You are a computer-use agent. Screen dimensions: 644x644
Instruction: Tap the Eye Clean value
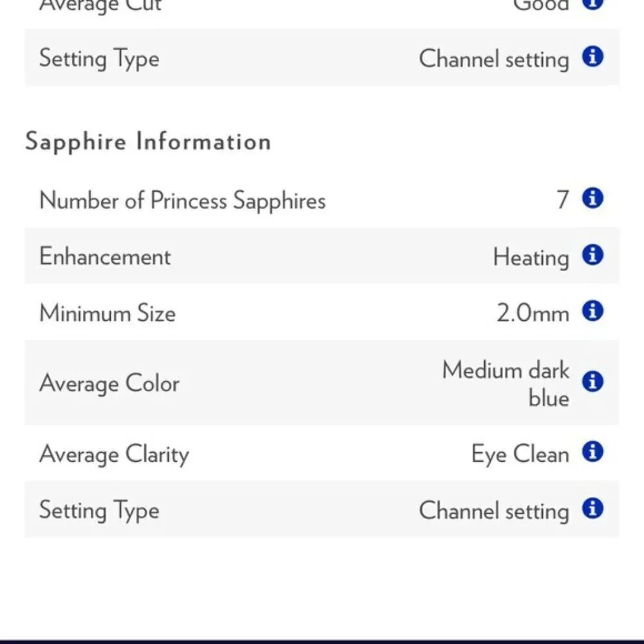[x=520, y=454]
